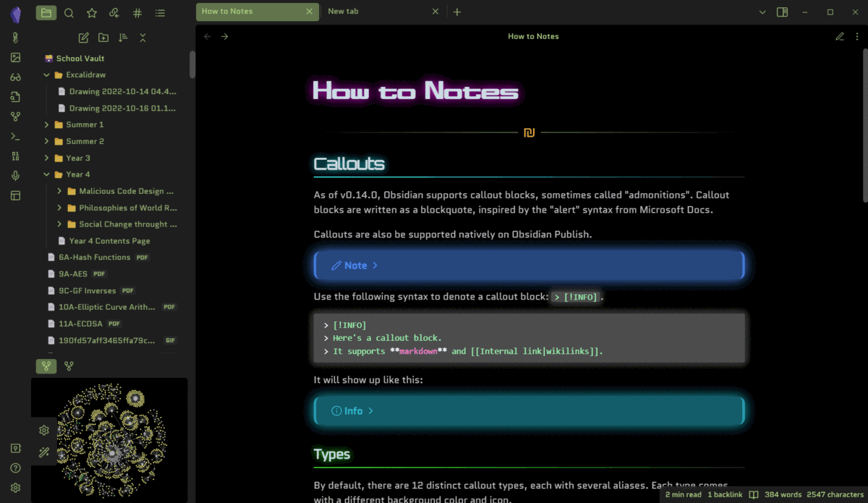
Task: Change sort order of the file explorer
Action: [123, 37]
